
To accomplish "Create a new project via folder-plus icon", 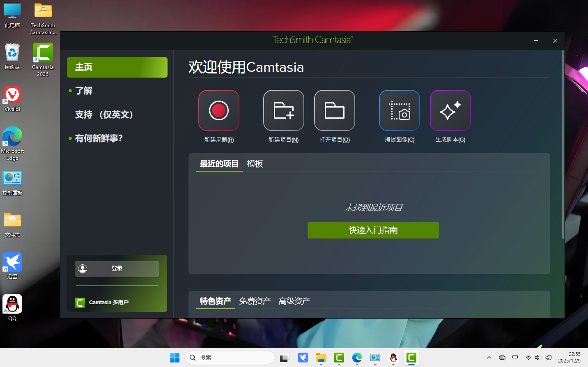I will [284, 110].
